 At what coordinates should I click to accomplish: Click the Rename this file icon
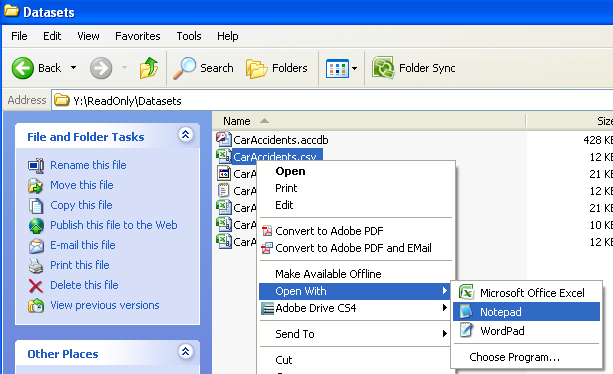[36, 166]
